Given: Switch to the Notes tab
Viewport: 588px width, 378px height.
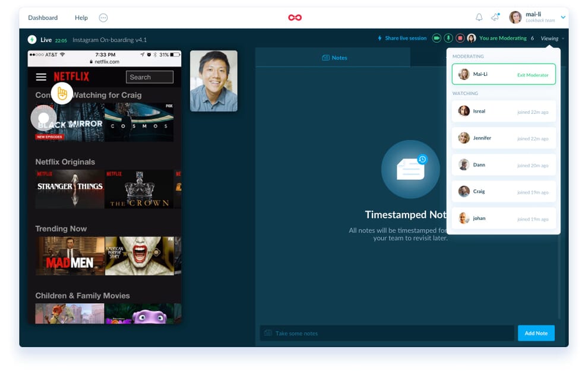Looking at the screenshot, I should click(x=334, y=58).
